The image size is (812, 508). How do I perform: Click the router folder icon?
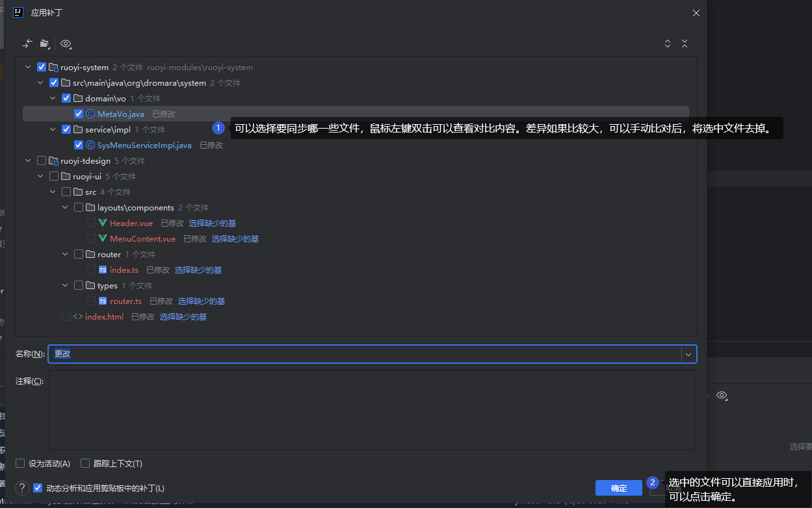pyautogui.click(x=90, y=254)
